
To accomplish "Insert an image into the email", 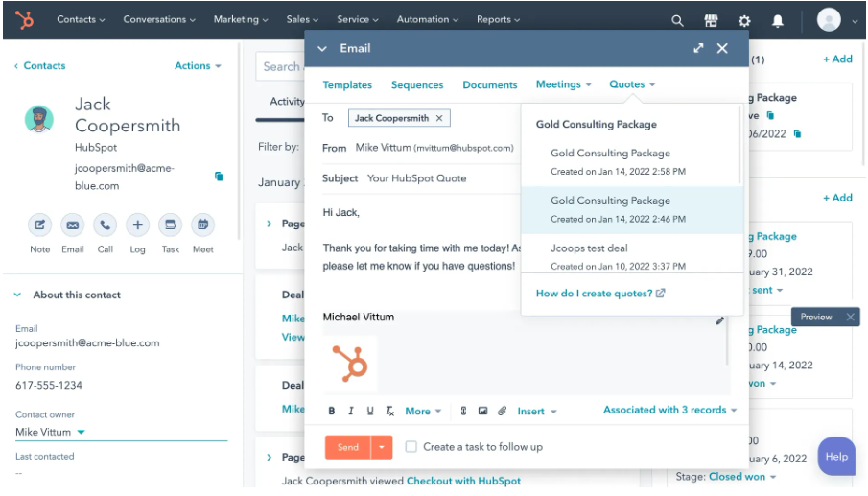I will 482,411.
